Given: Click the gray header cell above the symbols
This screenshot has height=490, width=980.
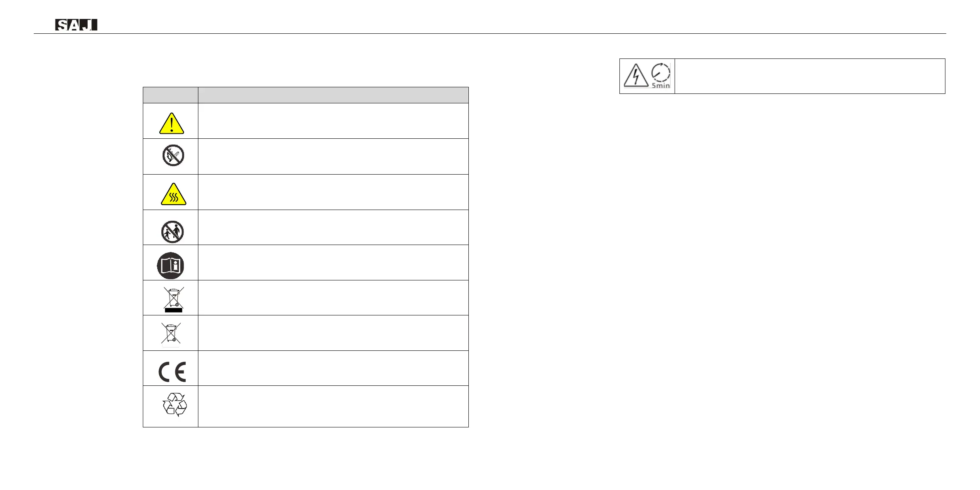Looking at the screenshot, I should point(170,95).
